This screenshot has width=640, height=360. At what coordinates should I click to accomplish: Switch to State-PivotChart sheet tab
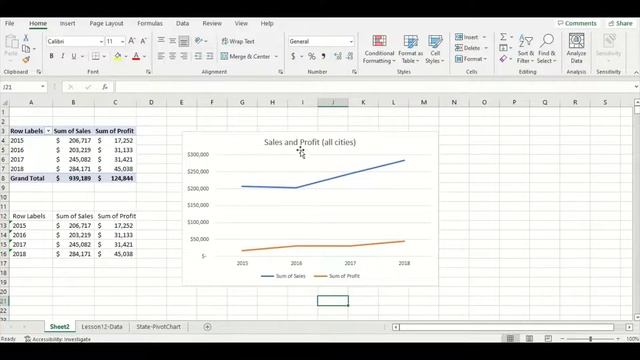(x=158, y=327)
